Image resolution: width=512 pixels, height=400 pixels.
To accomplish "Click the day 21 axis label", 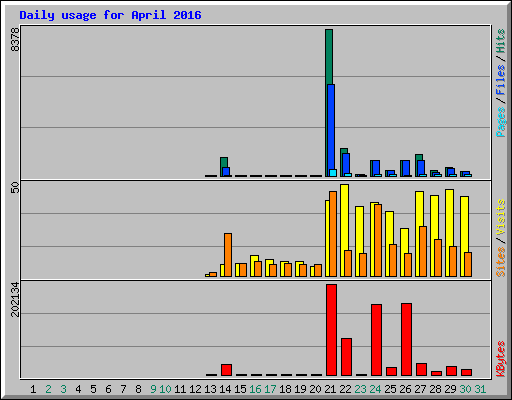I will [x=330, y=389].
